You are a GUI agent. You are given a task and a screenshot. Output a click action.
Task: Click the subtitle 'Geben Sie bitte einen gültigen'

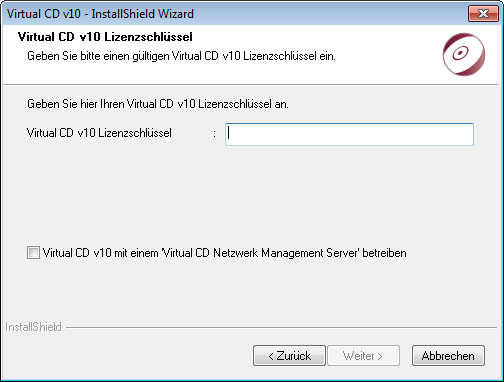98,56
